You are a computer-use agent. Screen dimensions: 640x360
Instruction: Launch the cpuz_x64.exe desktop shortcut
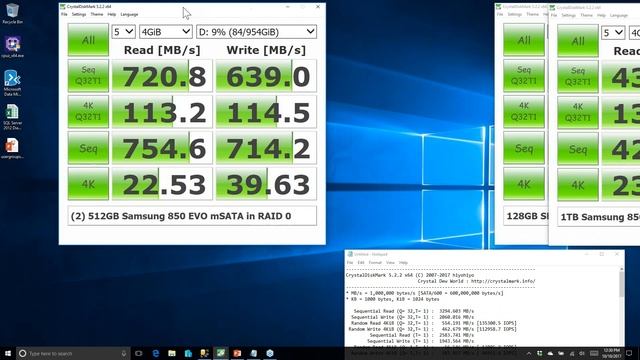pos(12,47)
